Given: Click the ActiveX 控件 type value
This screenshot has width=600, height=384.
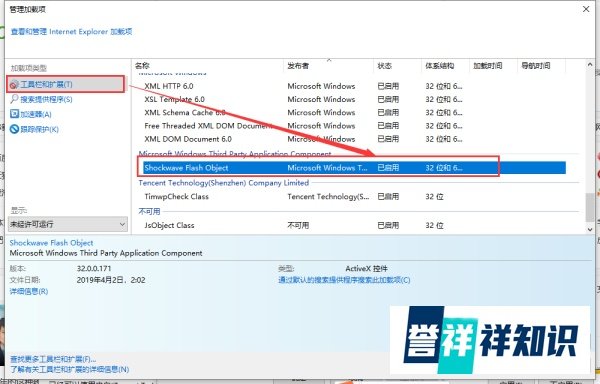Looking at the screenshot, I should pos(366,268).
